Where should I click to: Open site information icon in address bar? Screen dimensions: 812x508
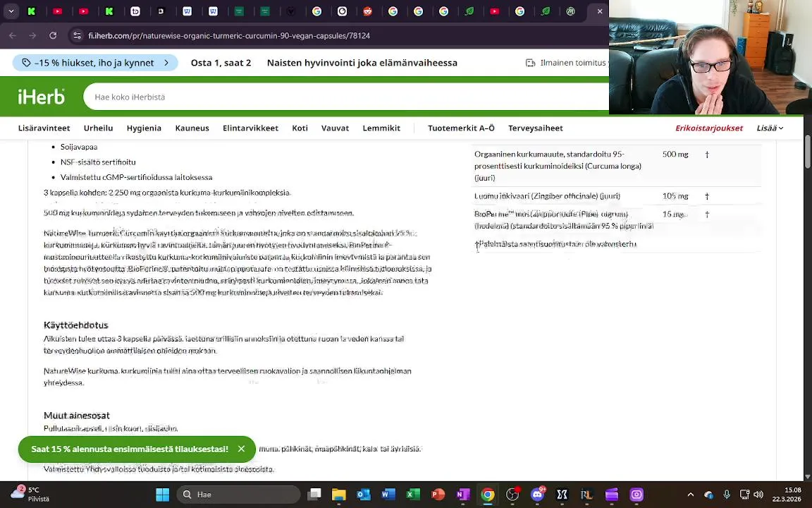(x=77, y=36)
